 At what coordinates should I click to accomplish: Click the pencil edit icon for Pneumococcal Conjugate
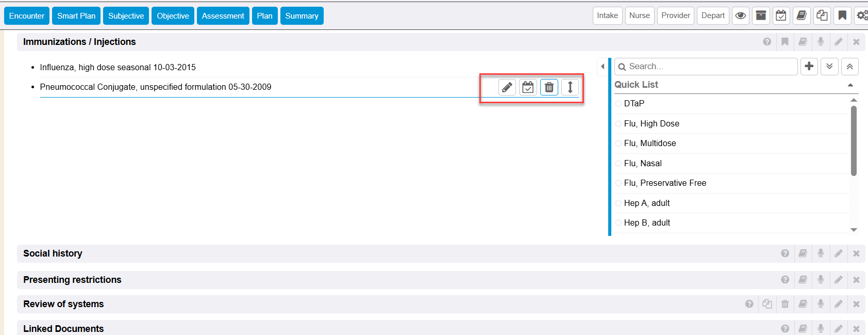(507, 87)
